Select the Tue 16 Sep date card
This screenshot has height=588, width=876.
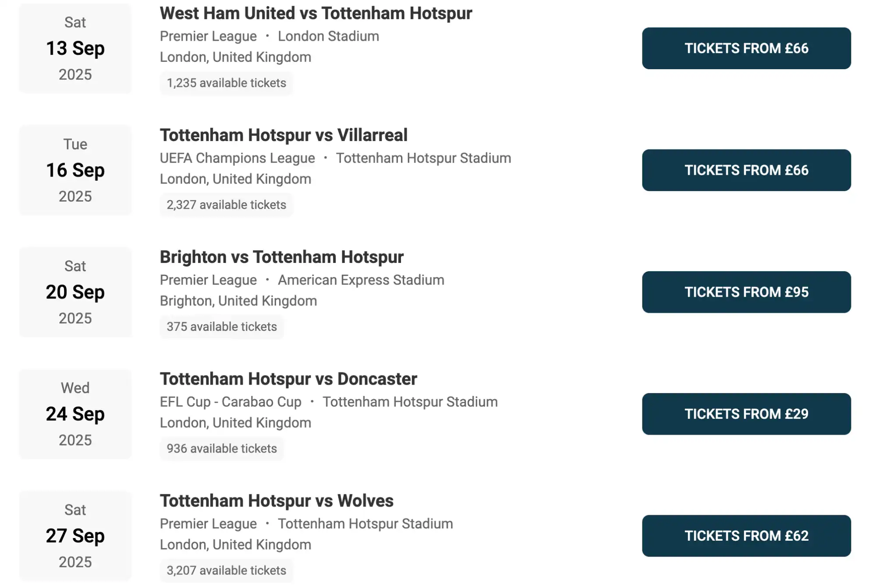click(x=75, y=170)
